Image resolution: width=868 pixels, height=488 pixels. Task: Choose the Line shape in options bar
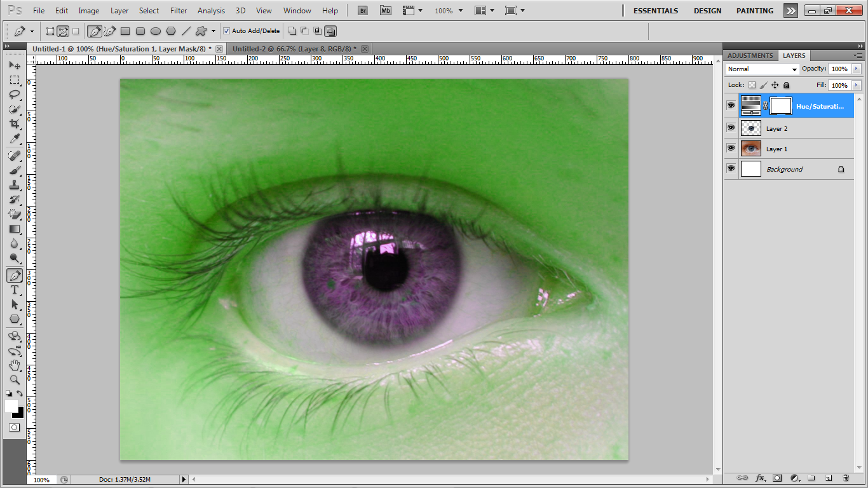point(186,30)
